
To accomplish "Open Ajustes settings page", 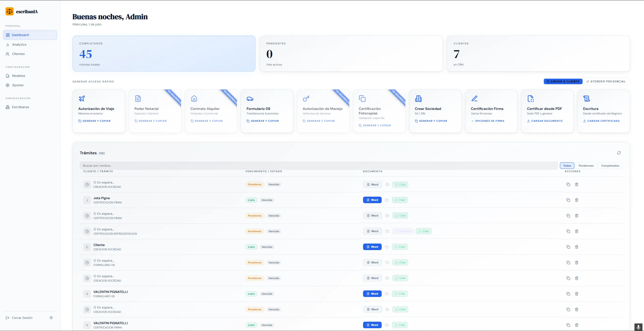I will tap(30, 85).
